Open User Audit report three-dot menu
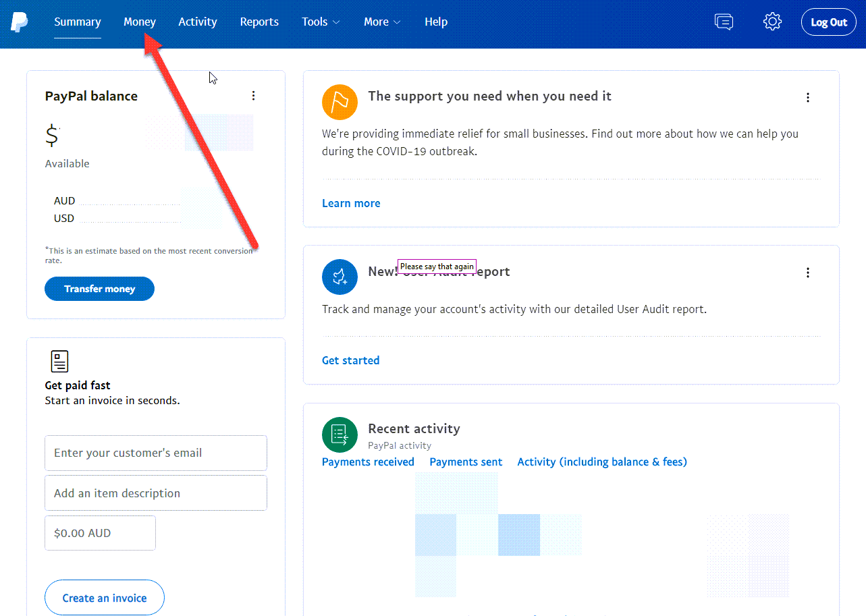866x616 pixels. (807, 273)
